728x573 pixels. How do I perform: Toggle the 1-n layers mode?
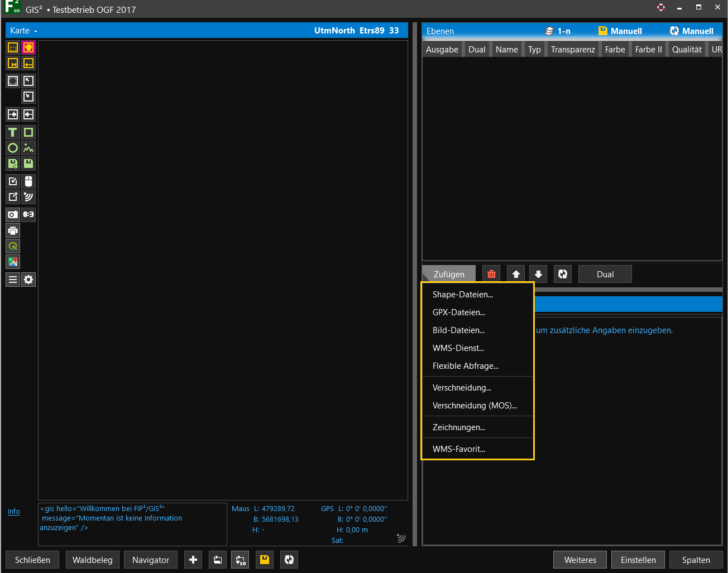click(558, 31)
